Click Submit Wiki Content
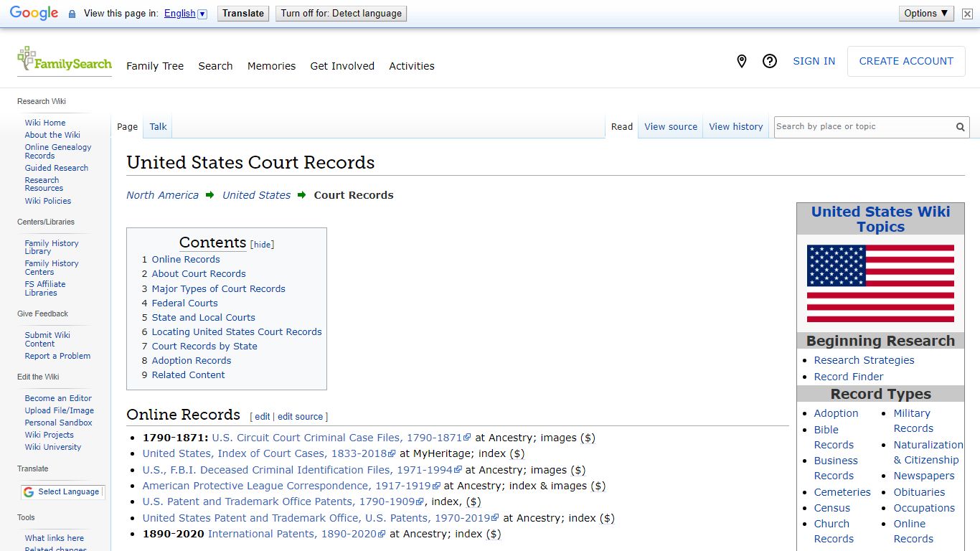 (47, 339)
